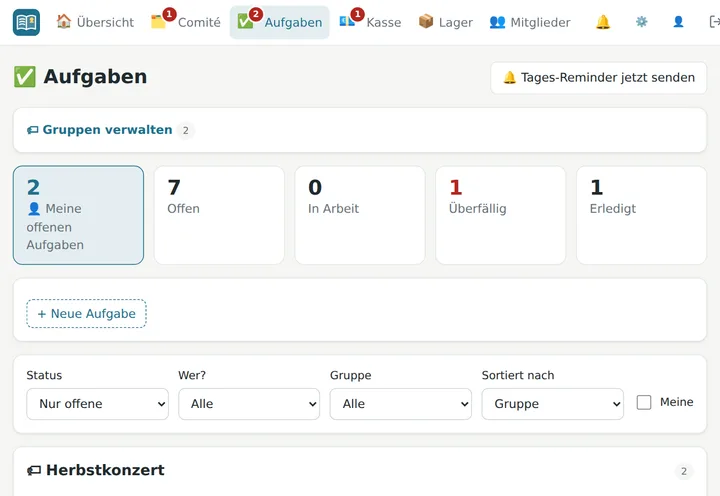The image size is (720, 496).
Task: Switch to the Kasse section
Action: 370,22
